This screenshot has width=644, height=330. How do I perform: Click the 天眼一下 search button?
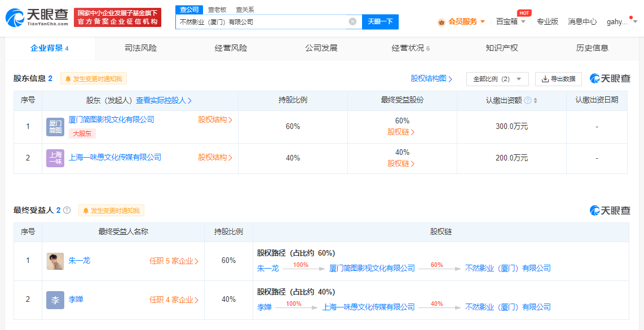click(x=380, y=22)
